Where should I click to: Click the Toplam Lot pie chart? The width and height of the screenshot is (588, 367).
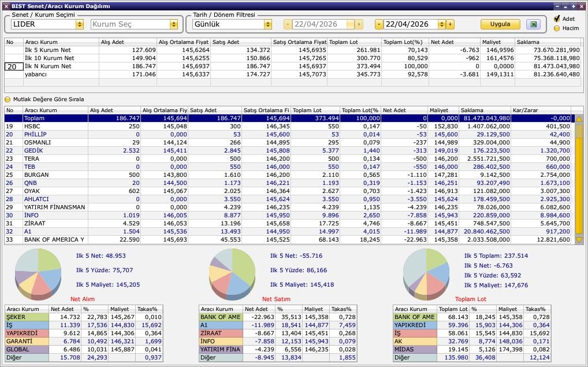click(x=426, y=271)
